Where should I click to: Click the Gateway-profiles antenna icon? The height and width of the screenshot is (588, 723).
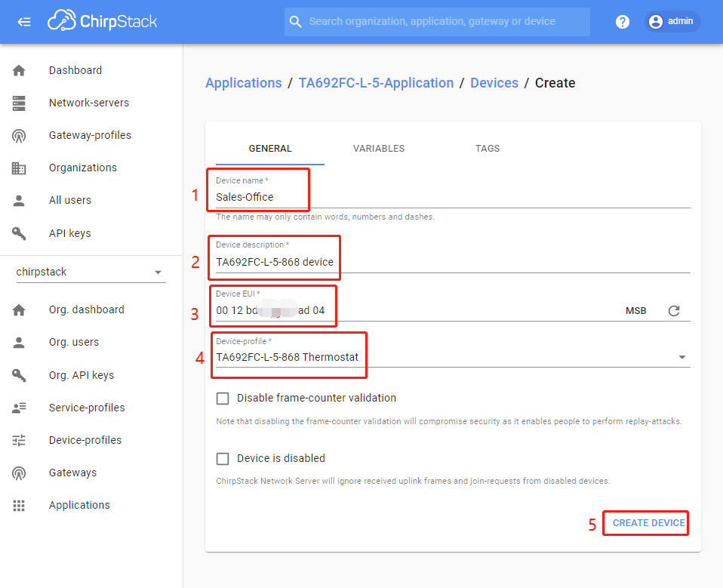[x=19, y=136]
